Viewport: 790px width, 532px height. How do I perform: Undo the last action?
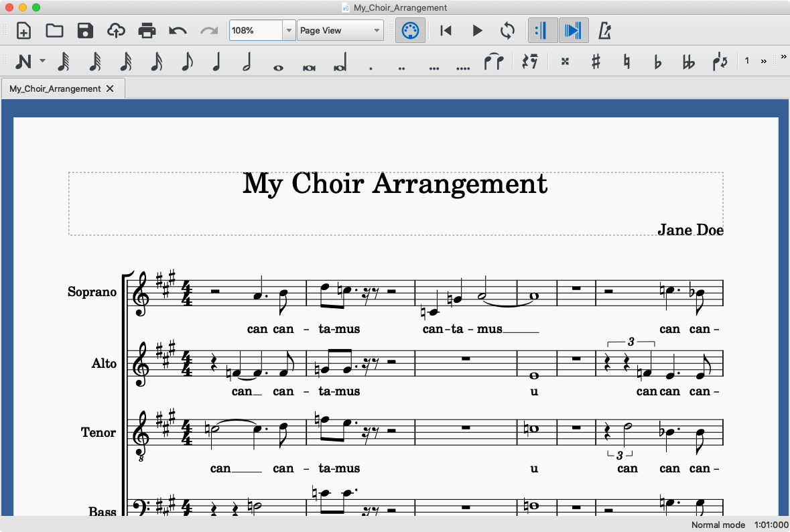coord(178,31)
